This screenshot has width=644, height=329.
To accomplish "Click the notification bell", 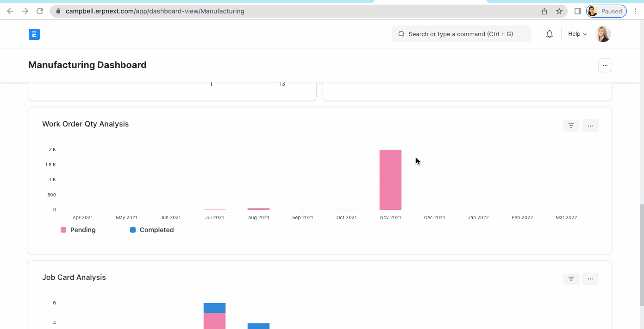I will tap(549, 33).
